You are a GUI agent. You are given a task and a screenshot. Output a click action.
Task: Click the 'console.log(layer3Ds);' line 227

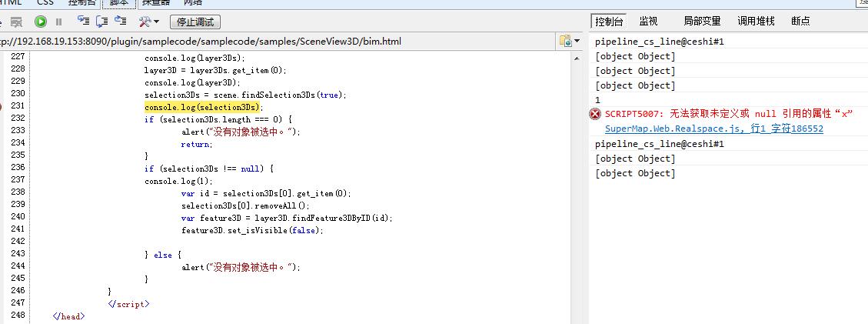[x=195, y=58]
